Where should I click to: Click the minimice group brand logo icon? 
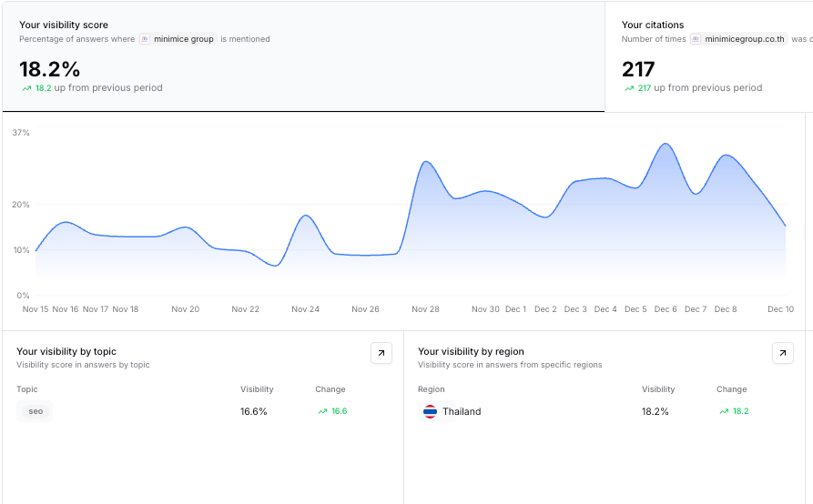click(145, 39)
